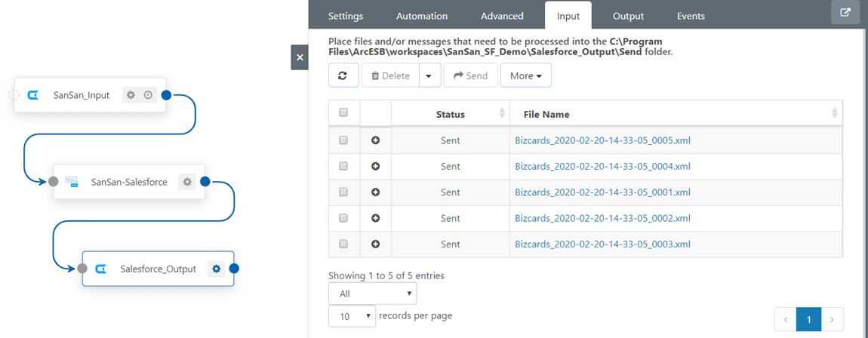Image resolution: width=868 pixels, height=338 pixels.
Task: Open the records per page selector
Action: (352, 316)
